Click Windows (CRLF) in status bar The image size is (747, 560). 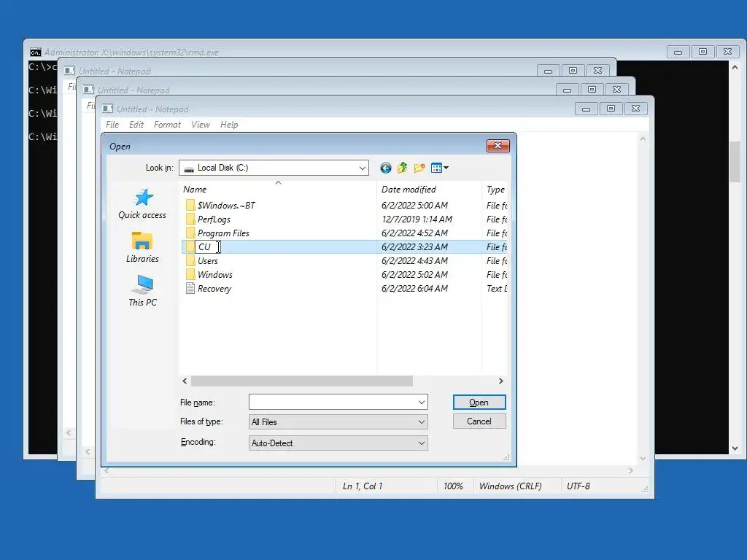pyautogui.click(x=510, y=486)
